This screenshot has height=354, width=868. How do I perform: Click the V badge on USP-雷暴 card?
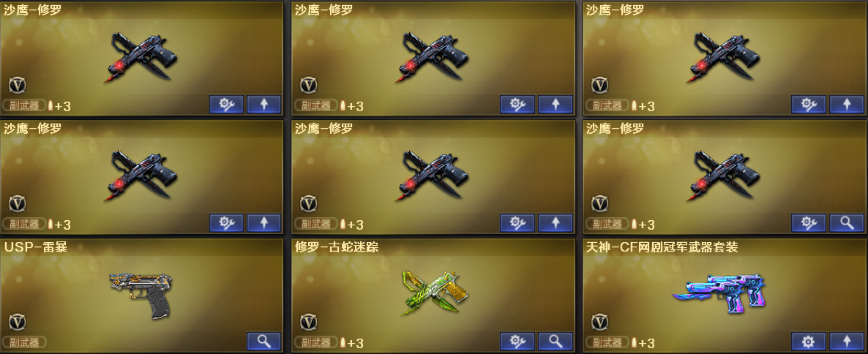18,322
